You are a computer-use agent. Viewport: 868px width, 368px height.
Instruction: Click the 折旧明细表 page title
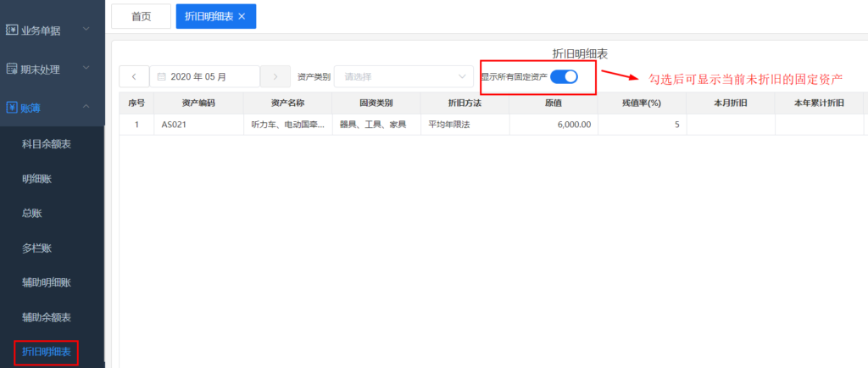pyautogui.click(x=581, y=53)
